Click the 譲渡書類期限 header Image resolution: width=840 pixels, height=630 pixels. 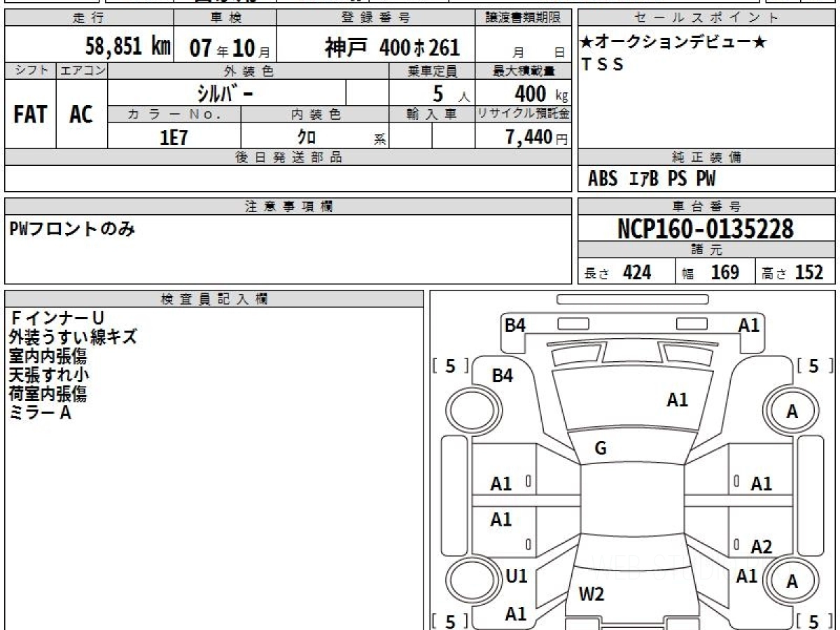pyautogui.click(x=523, y=18)
